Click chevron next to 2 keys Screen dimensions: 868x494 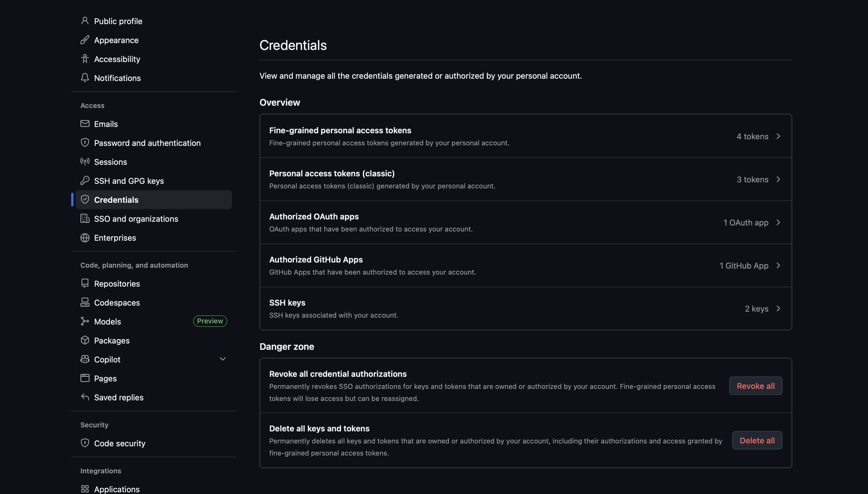pos(778,308)
